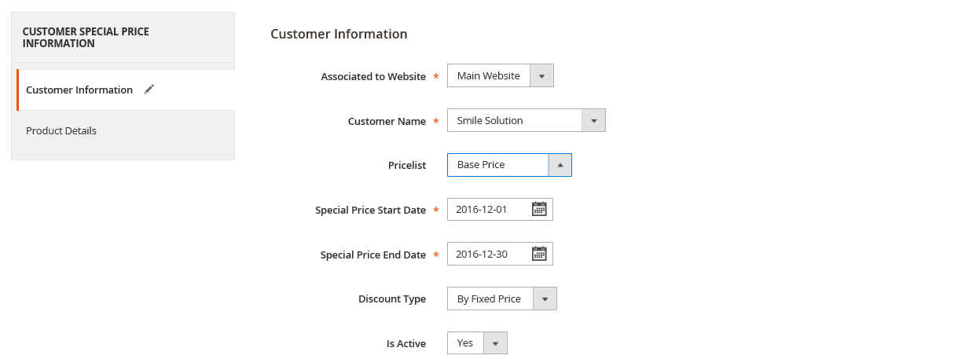980x359 pixels.
Task: Select the Customer Information sidebar tab
Action: pos(79,90)
